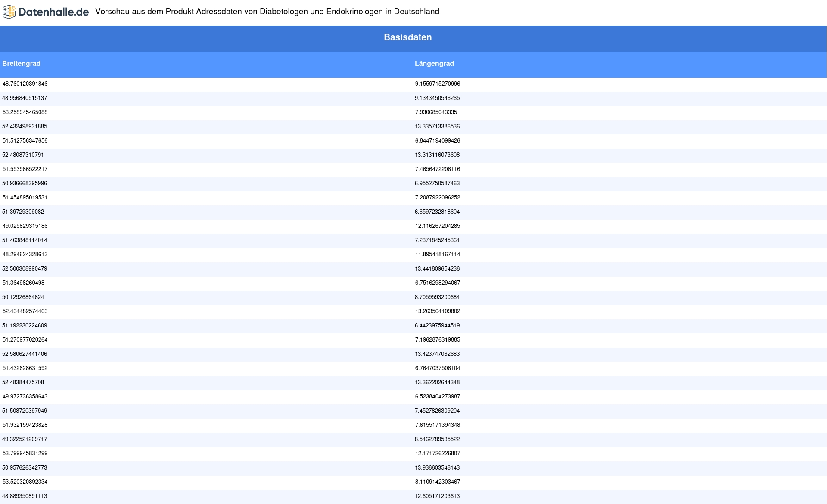The width and height of the screenshot is (827, 504).
Task: Select longitude 12.116267204285
Action: coord(437,226)
